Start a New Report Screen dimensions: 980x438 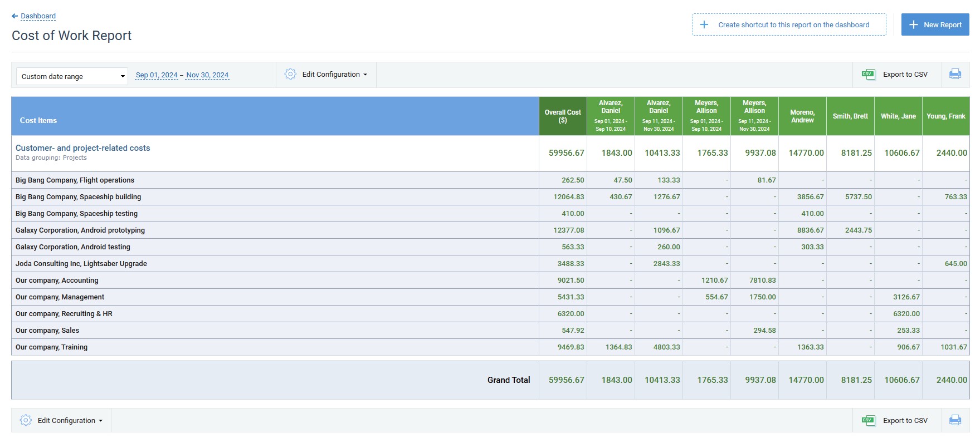[935, 24]
